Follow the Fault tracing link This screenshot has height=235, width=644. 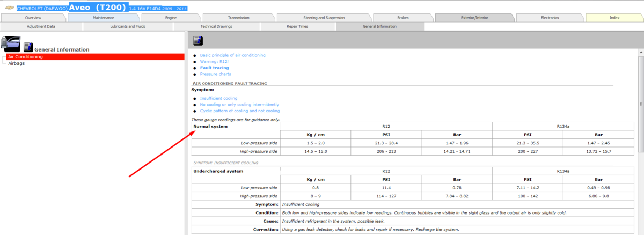click(x=214, y=68)
